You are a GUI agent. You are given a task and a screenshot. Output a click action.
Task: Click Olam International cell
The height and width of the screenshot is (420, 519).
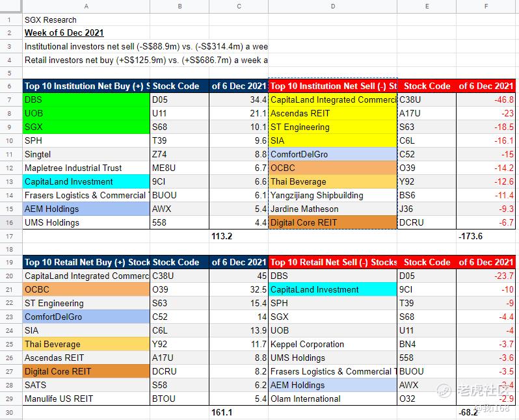(x=332, y=399)
